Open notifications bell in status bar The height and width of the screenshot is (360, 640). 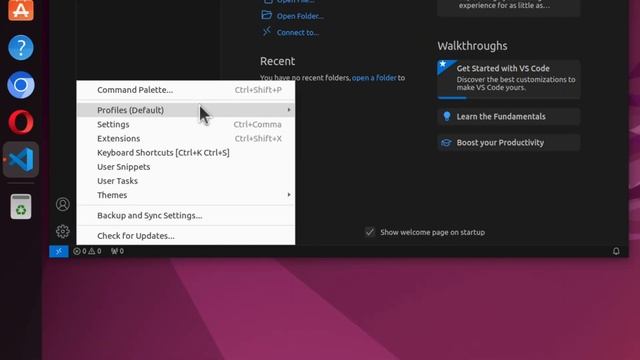pyautogui.click(x=616, y=251)
